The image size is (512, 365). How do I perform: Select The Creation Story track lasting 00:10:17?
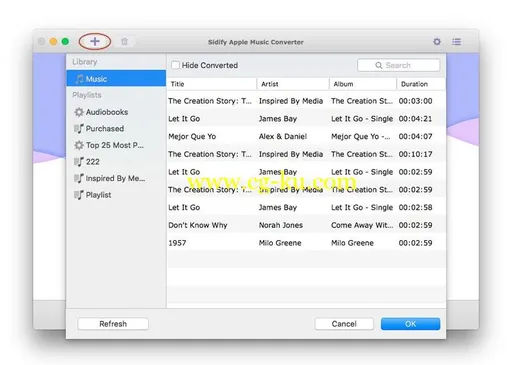[306, 154]
